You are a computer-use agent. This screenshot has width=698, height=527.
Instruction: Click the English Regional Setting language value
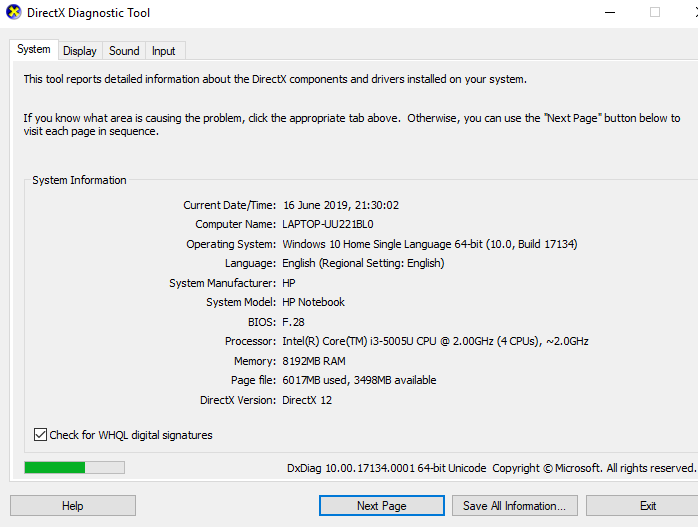(363, 263)
